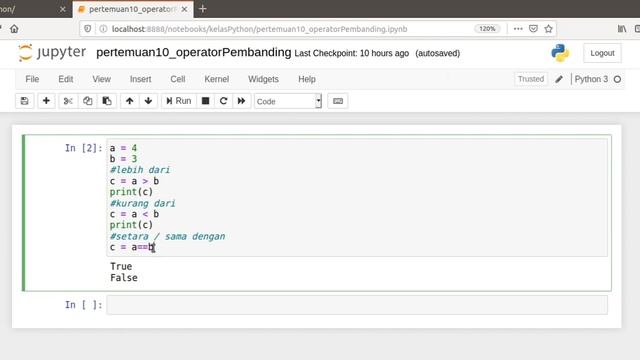640x360 pixels.
Task: Click the comment '#lebih dari'
Action: [x=140, y=170]
